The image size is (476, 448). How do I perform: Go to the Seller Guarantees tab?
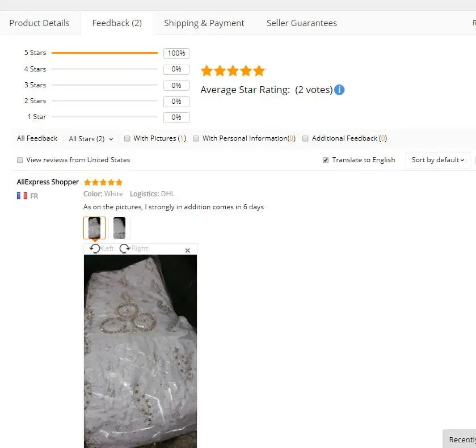tap(302, 23)
